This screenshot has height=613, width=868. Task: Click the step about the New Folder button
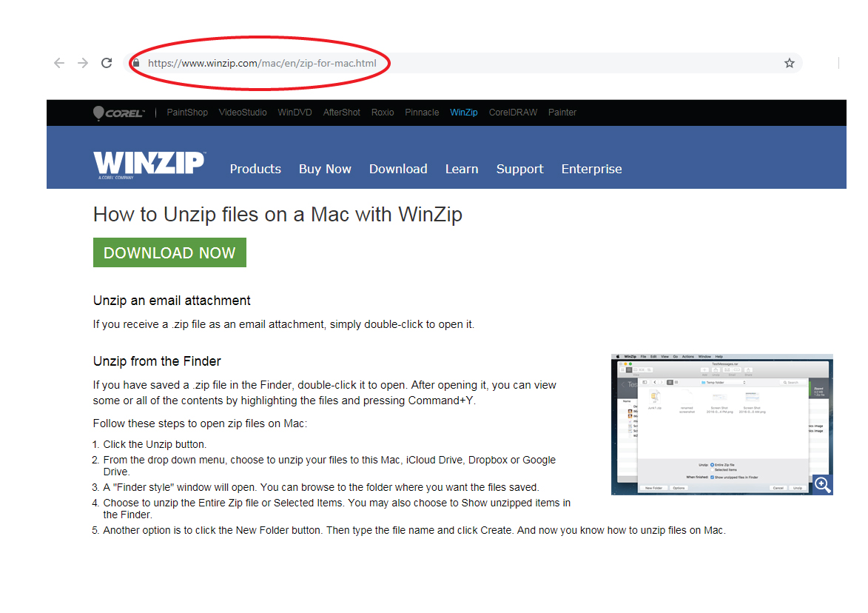pyautogui.click(x=414, y=531)
